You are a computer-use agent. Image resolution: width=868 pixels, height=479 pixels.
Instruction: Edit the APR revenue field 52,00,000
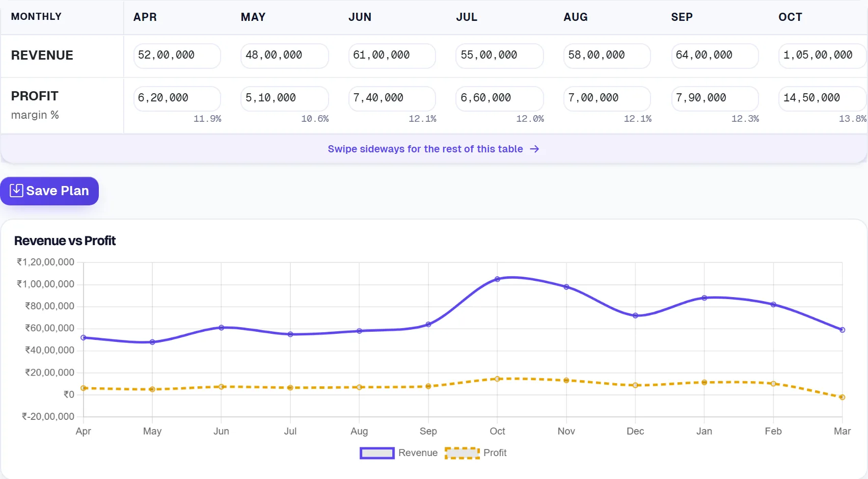coord(177,56)
